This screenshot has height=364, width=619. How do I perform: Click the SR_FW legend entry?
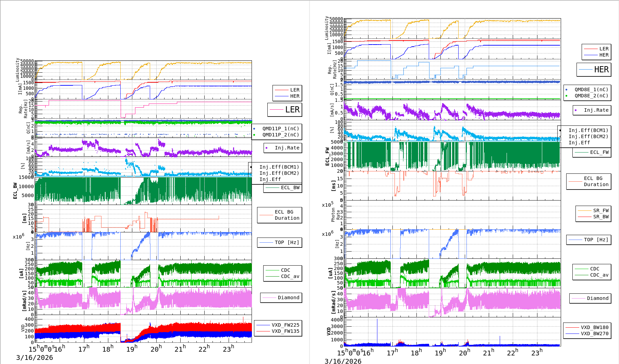coord(600,210)
